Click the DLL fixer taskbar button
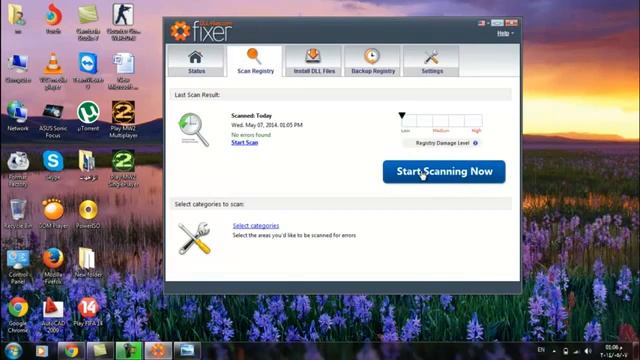 click(158, 351)
